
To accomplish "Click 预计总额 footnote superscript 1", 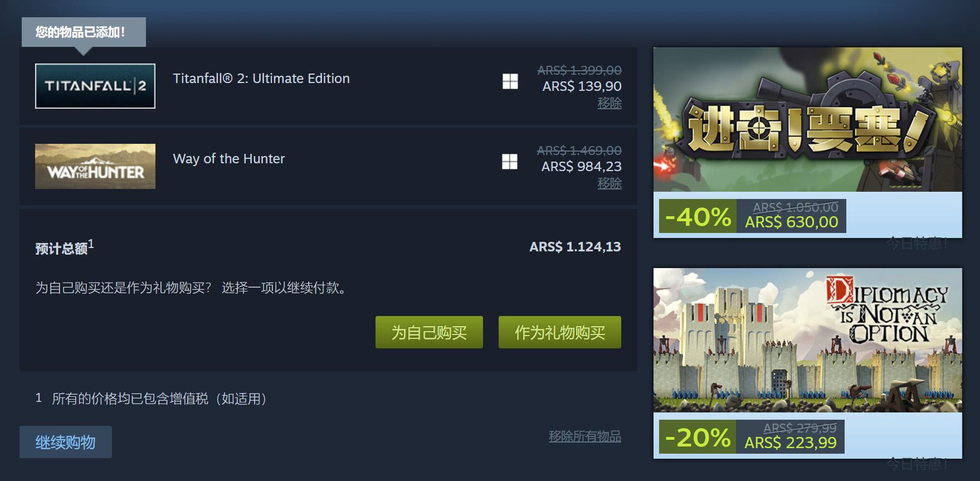I will coord(91,244).
